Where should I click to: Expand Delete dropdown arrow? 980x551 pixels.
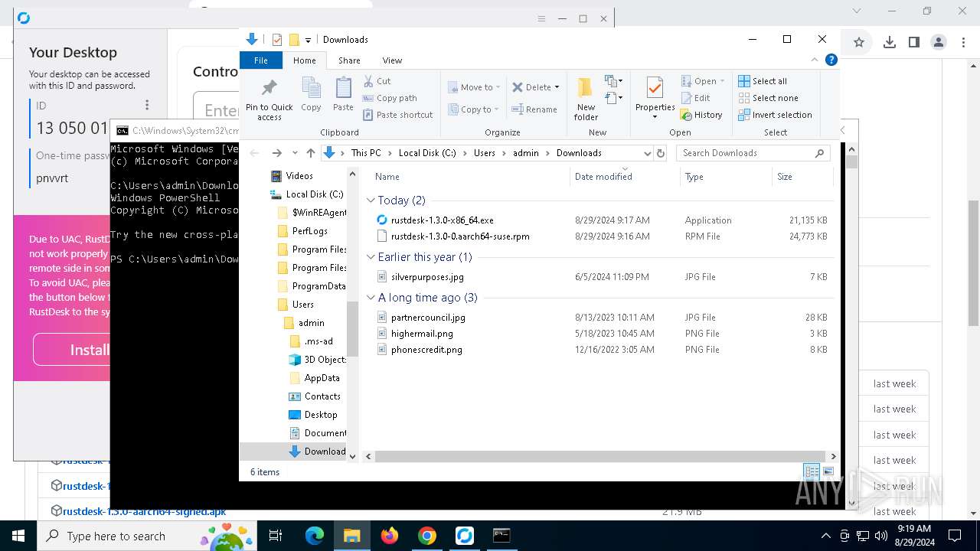click(x=557, y=87)
